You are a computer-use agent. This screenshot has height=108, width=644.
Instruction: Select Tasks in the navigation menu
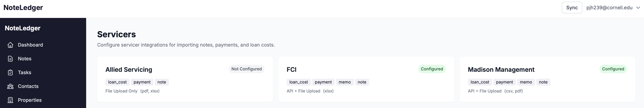pos(24,72)
